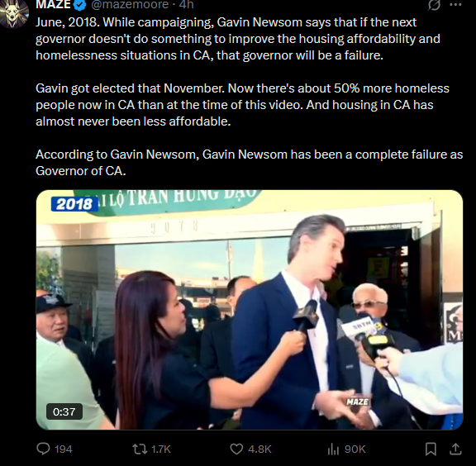Click the tweet text about Gavin Newsom
Viewport: 476px width, 466px height.
[x=249, y=97]
